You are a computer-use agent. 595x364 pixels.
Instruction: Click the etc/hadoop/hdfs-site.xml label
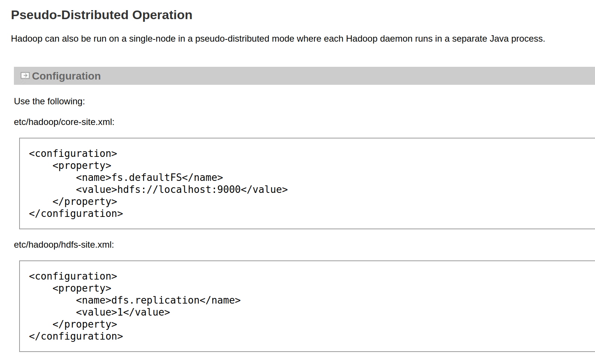tap(64, 245)
